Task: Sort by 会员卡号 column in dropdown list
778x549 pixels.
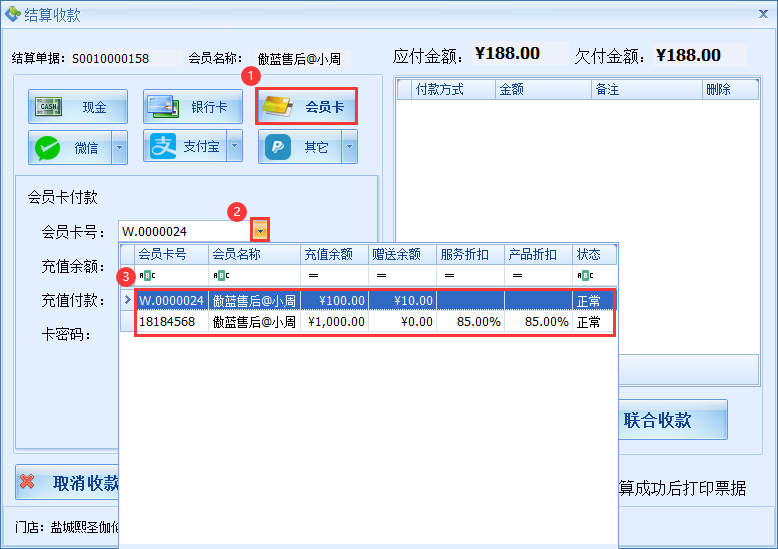Action: click(171, 255)
